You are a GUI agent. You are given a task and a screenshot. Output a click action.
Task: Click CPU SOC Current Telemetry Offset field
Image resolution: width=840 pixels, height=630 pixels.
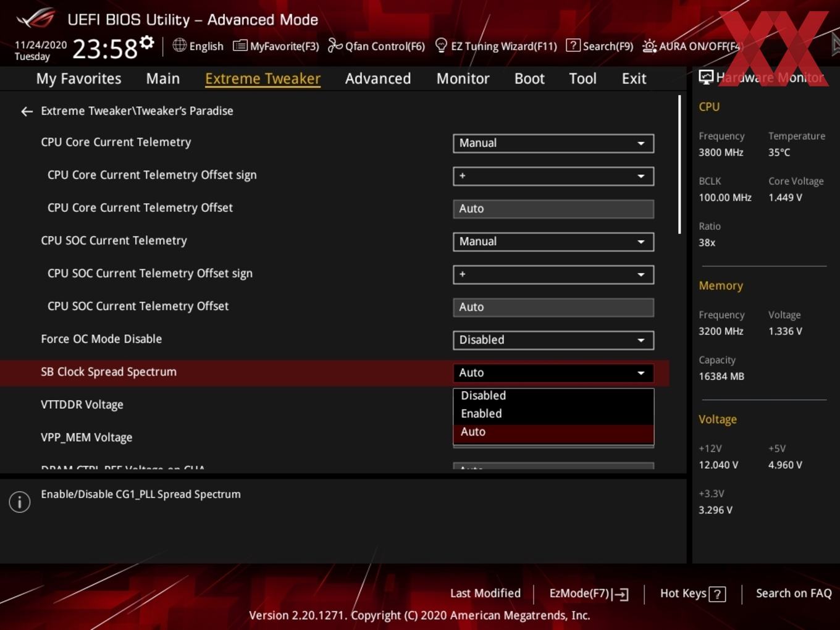[553, 307]
